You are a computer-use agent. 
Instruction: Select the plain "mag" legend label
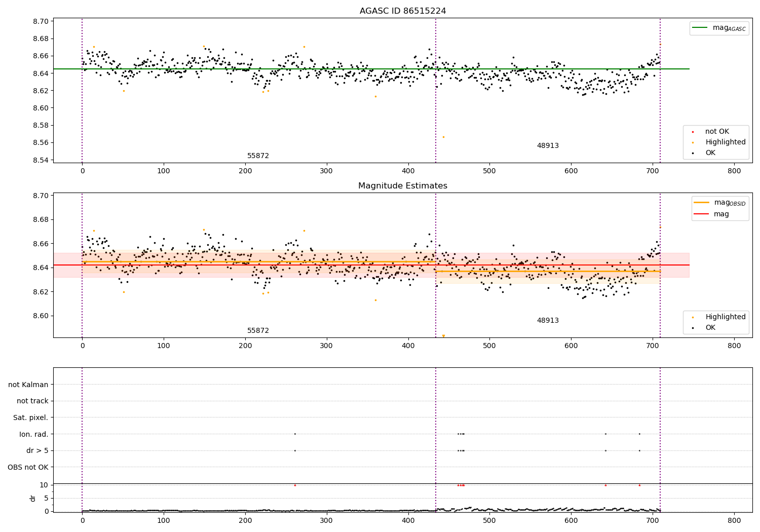pos(721,214)
